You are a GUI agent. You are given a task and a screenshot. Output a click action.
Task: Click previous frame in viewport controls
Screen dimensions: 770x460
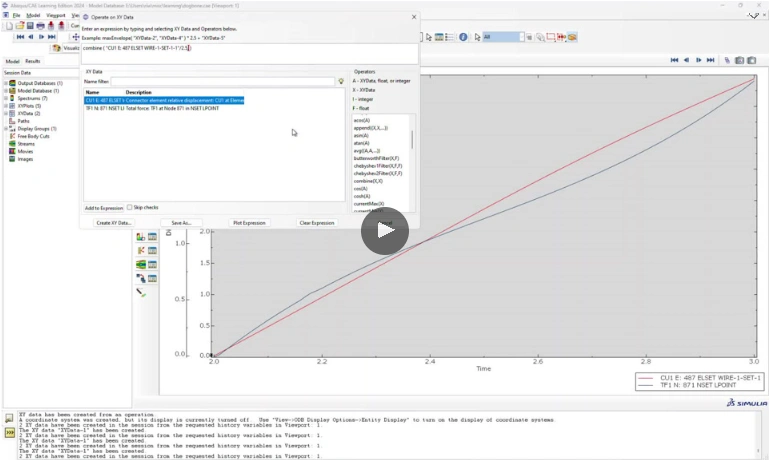tap(687, 60)
